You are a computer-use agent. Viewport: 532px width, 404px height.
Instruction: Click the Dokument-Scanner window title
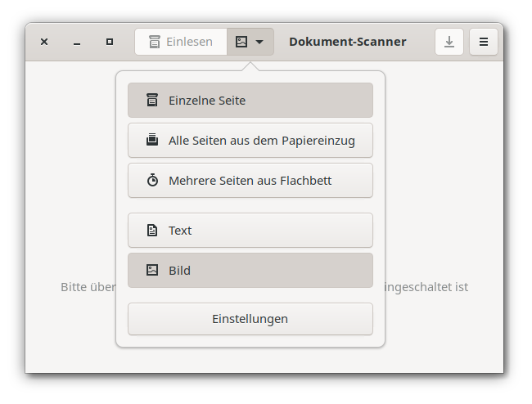[x=347, y=42]
